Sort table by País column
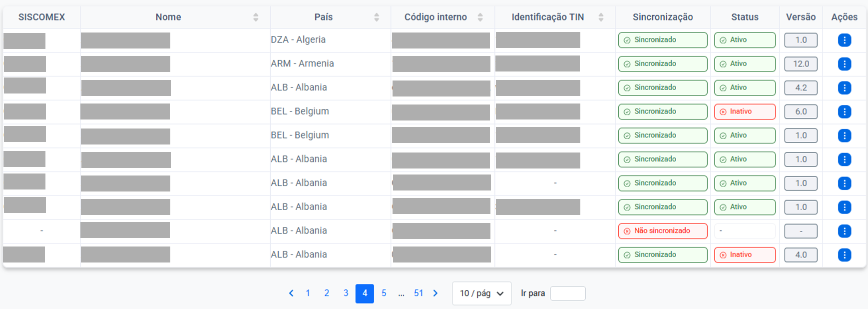This screenshot has height=309, width=868. [377, 17]
